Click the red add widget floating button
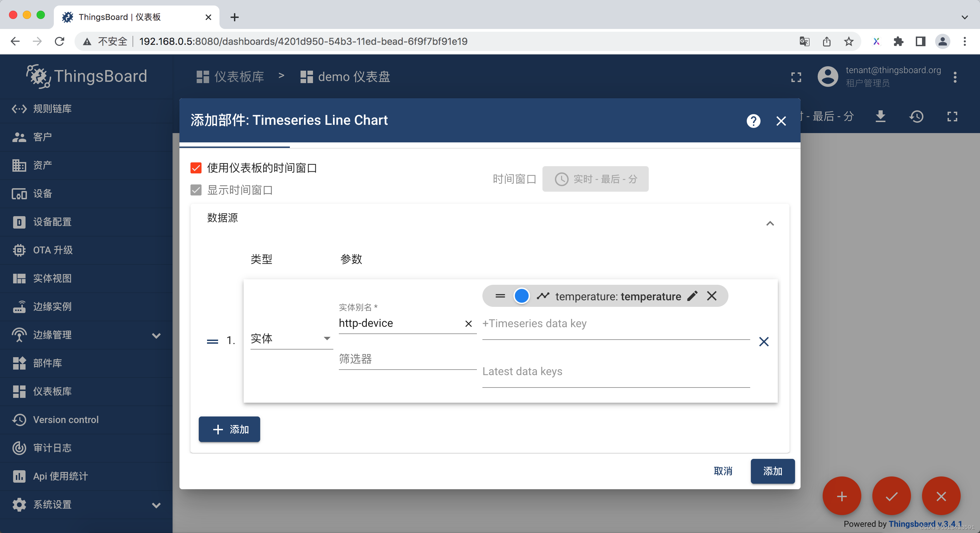Screen dimensions: 980x533 [x=842, y=496]
